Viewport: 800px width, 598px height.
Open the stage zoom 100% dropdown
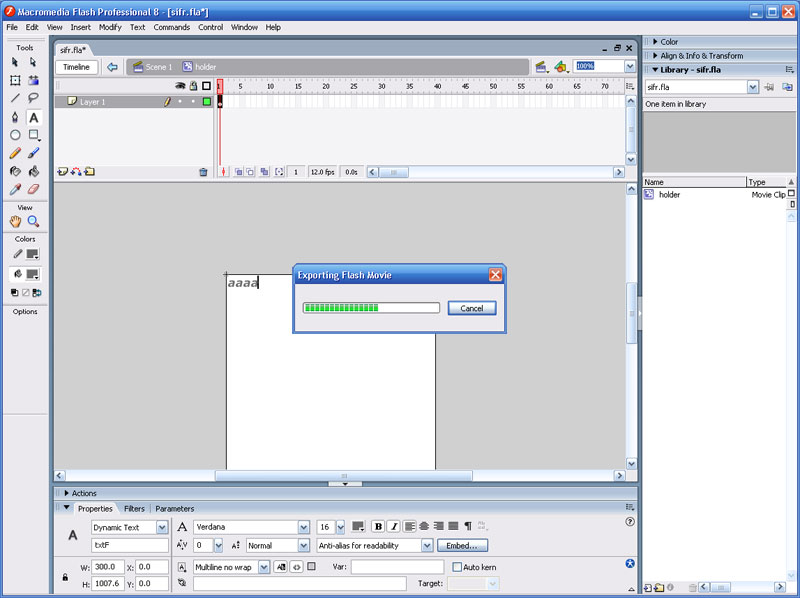click(630, 66)
